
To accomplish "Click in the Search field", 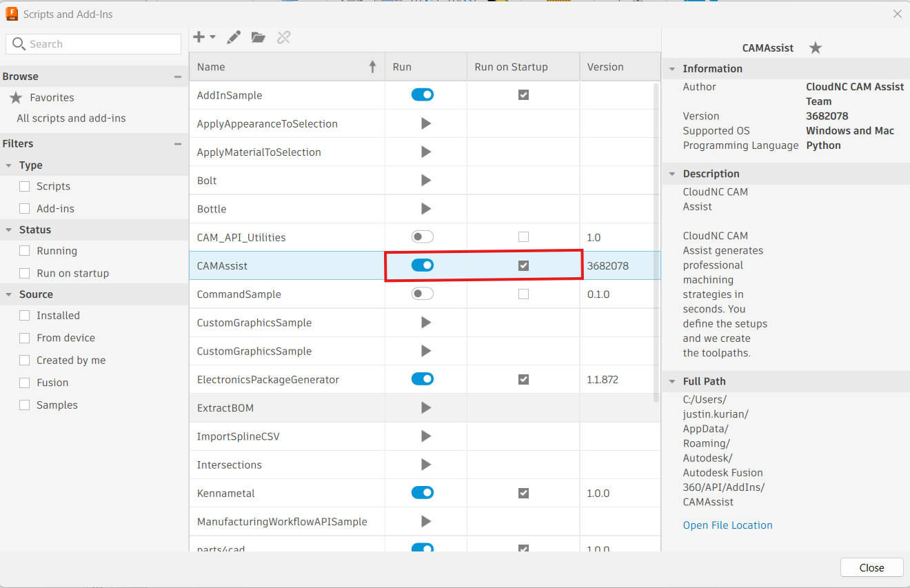I will (94, 44).
